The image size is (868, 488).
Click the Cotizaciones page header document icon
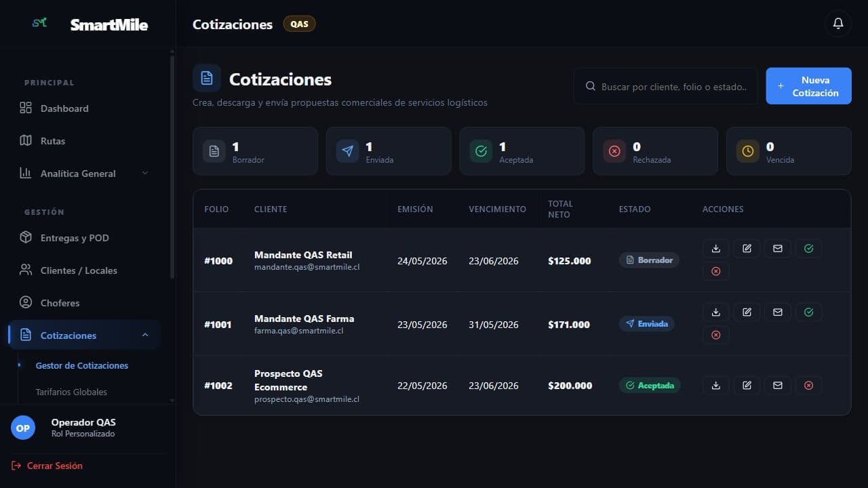coord(207,78)
